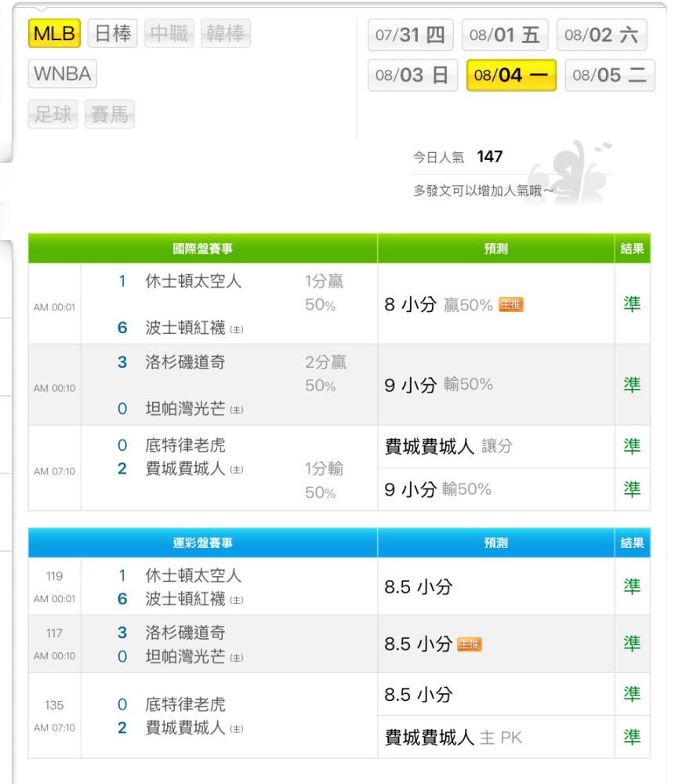Click 坦帕灣光芒 in 國際盤賽事 table
The width and height of the screenshot is (675, 784).
[186, 408]
